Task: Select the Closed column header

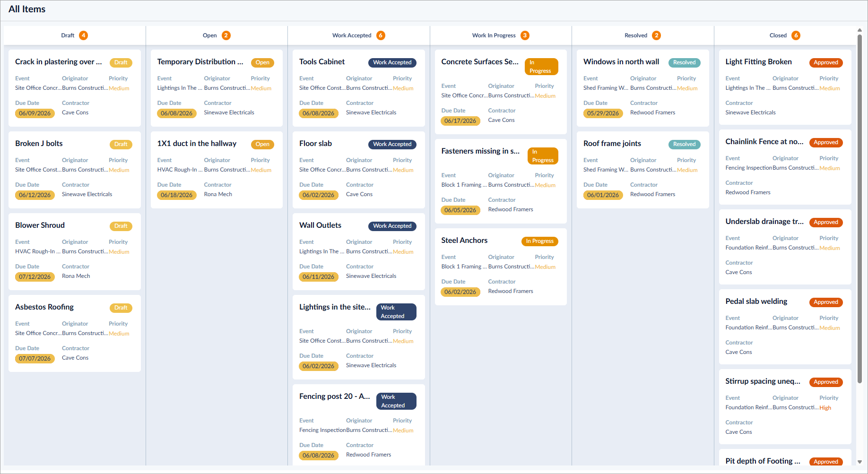Action: click(785, 35)
